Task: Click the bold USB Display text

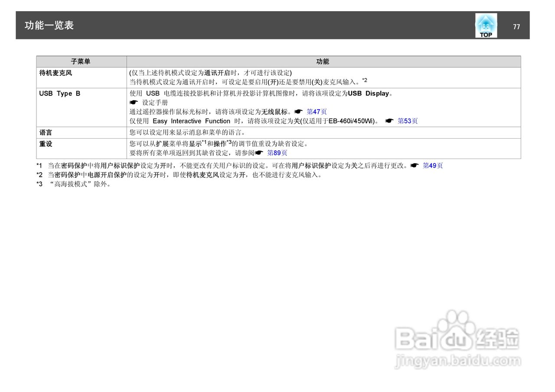Action: click(369, 94)
